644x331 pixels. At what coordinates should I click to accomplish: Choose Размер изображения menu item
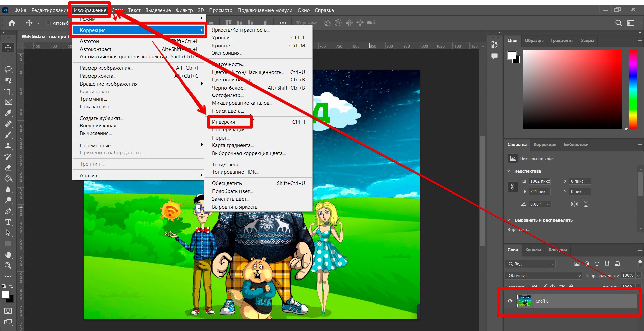pos(138,68)
